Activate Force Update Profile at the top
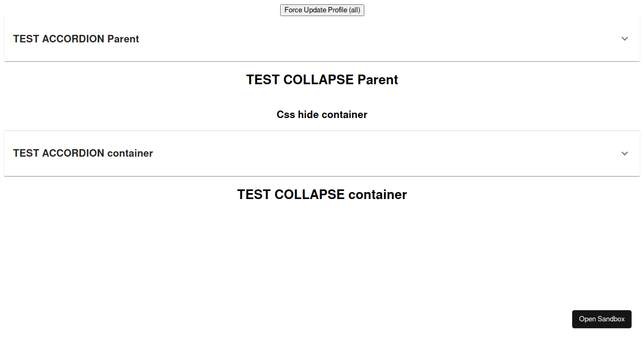The image size is (644, 338). point(322,10)
